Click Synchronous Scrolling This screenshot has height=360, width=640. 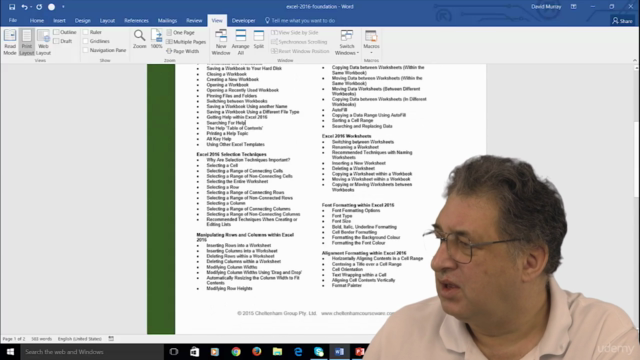[x=299, y=42]
